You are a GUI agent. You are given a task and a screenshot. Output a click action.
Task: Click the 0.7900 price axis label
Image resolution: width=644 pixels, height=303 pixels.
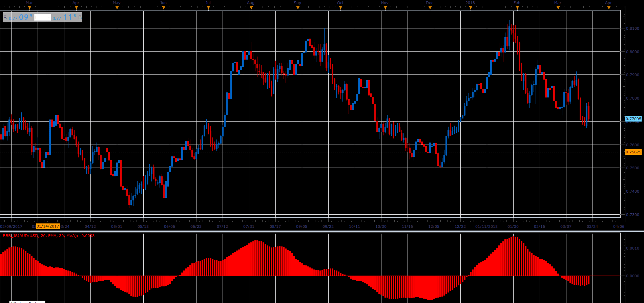[x=632, y=75]
